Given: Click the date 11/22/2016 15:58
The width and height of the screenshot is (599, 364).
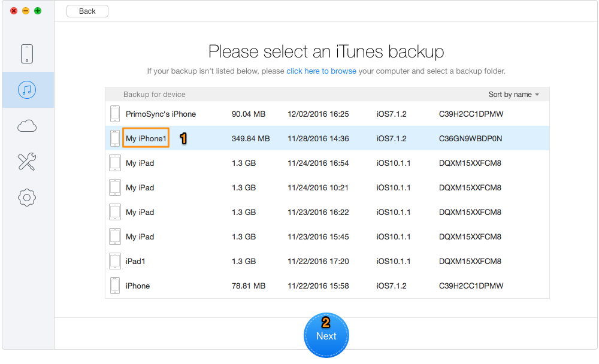Looking at the screenshot, I should click(318, 286).
